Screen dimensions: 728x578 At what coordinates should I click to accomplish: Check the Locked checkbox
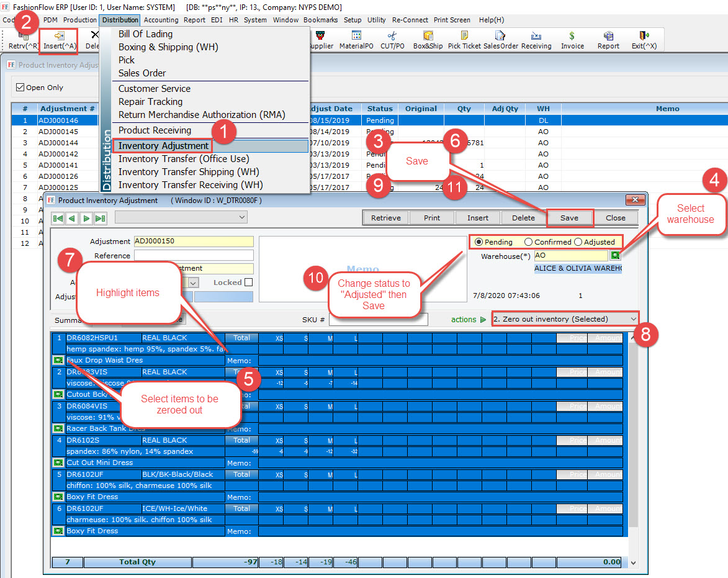tap(248, 282)
